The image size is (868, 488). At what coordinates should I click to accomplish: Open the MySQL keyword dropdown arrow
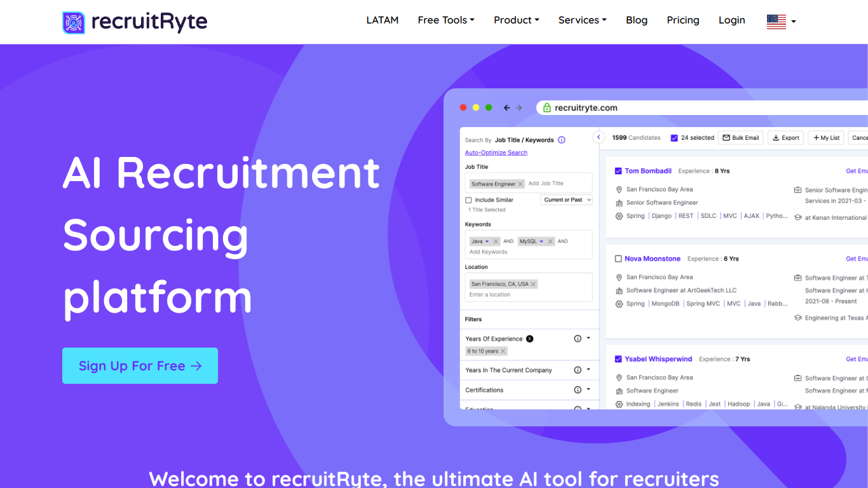[542, 241]
